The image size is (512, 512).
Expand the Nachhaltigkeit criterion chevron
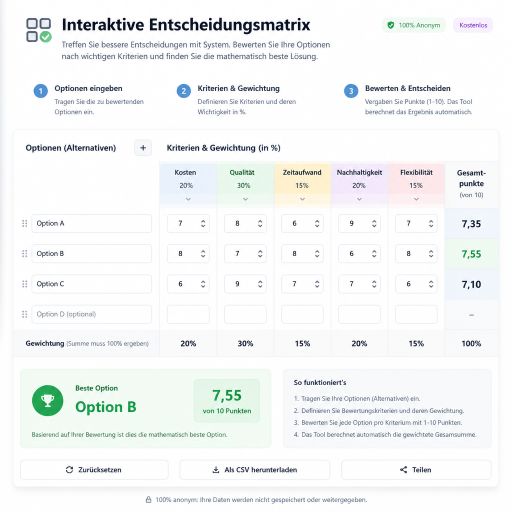pyautogui.click(x=359, y=199)
